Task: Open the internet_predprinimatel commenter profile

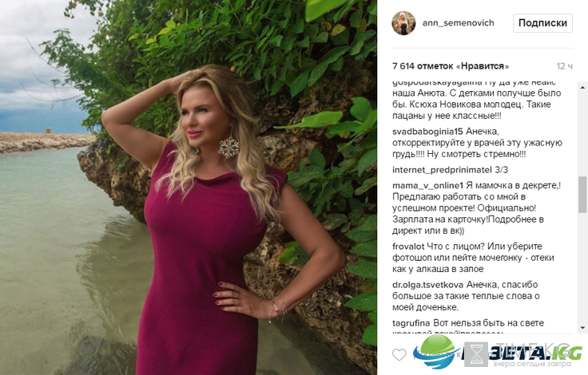Action: (x=442, y=170)
